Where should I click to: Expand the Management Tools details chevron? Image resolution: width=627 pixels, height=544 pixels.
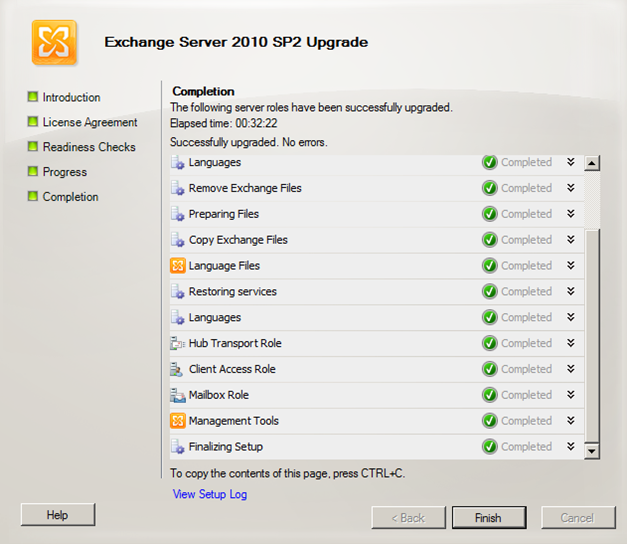coord(571,420)
